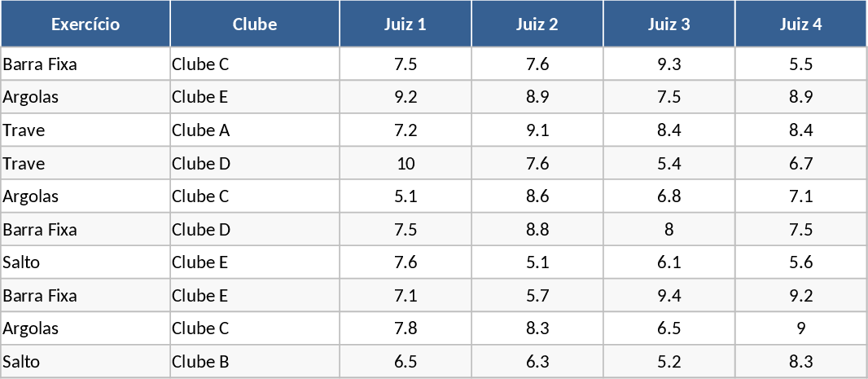Click the Juiz 3 column header

pos(669,24)
